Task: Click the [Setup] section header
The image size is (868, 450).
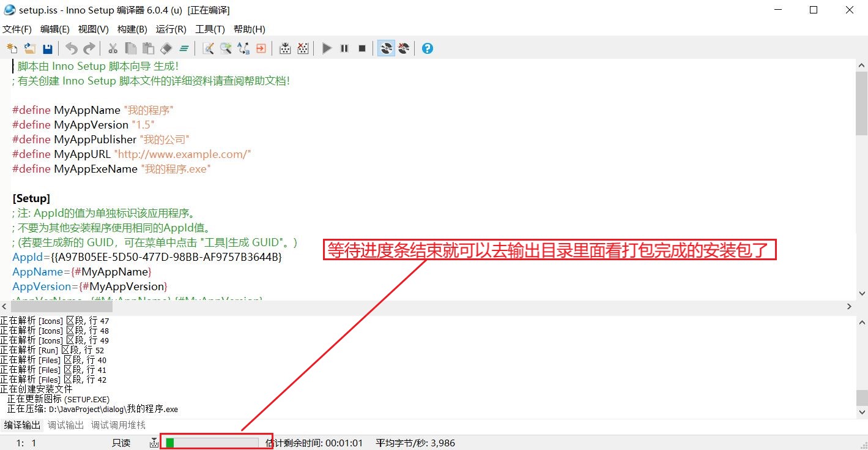Action: [x=31, y=198]
